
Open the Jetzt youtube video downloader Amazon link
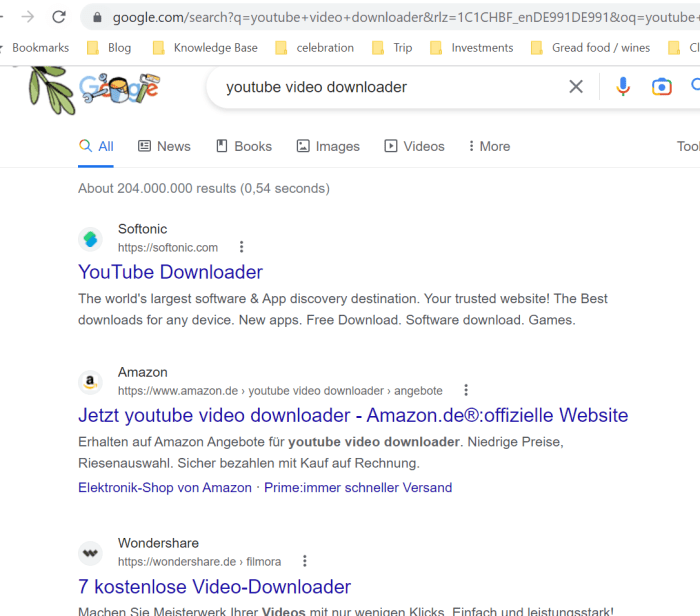[353, 416]
